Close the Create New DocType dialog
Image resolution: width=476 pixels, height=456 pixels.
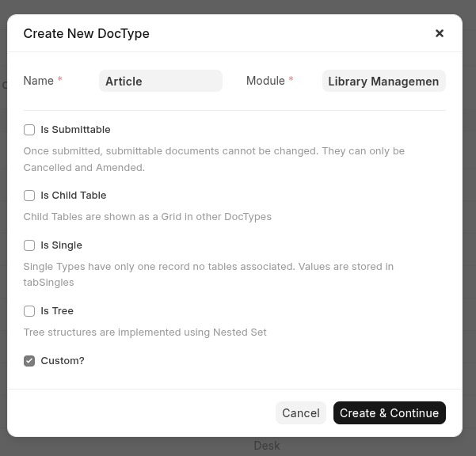pyautogui.click(x=440, y=33)
